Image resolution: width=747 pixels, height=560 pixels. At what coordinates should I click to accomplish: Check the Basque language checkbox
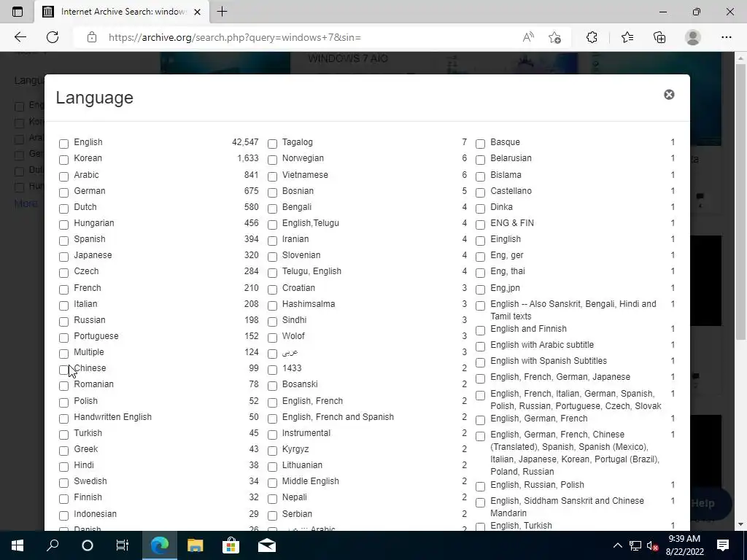point(480,144)
